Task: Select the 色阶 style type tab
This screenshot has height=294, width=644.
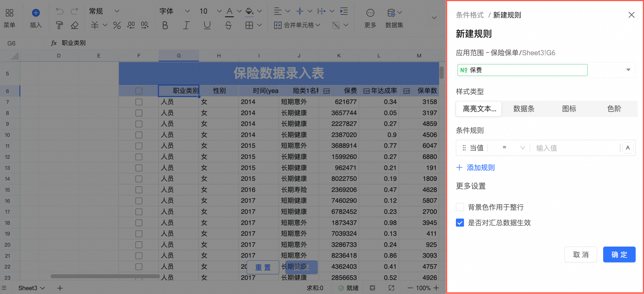Action: (x=614, y=109)
